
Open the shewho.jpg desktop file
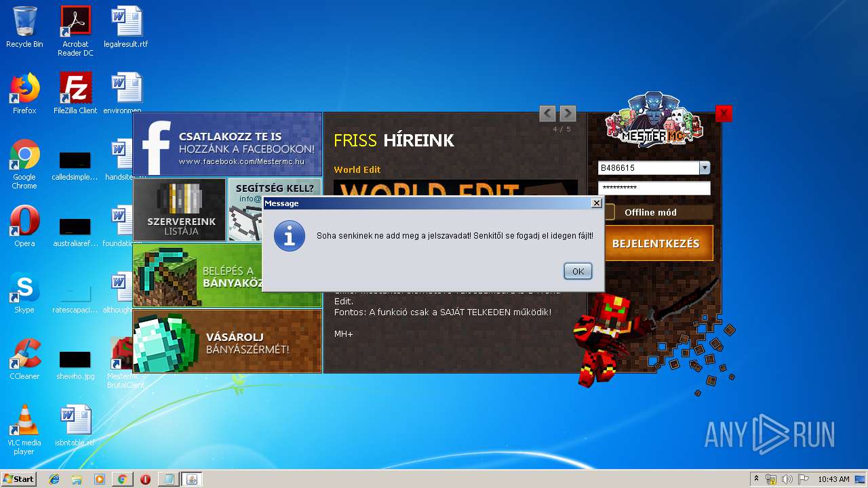75,363
